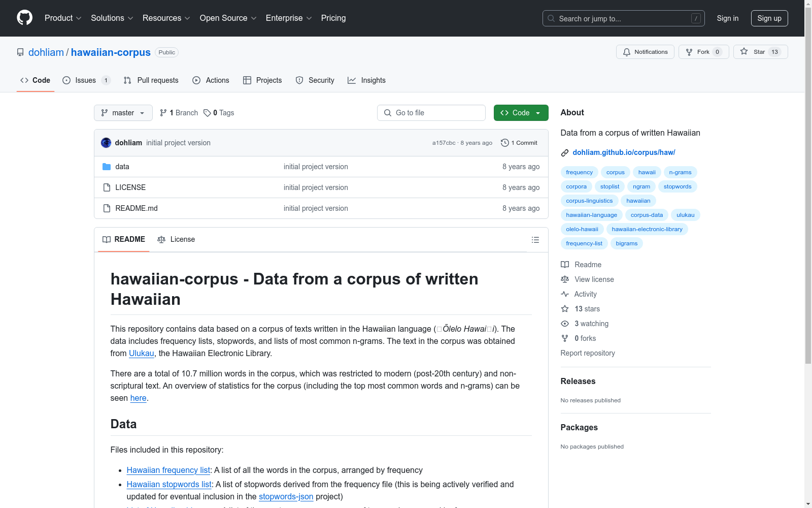
Task: Open Hawaiian frequency list link
Action: coord(168,470)
